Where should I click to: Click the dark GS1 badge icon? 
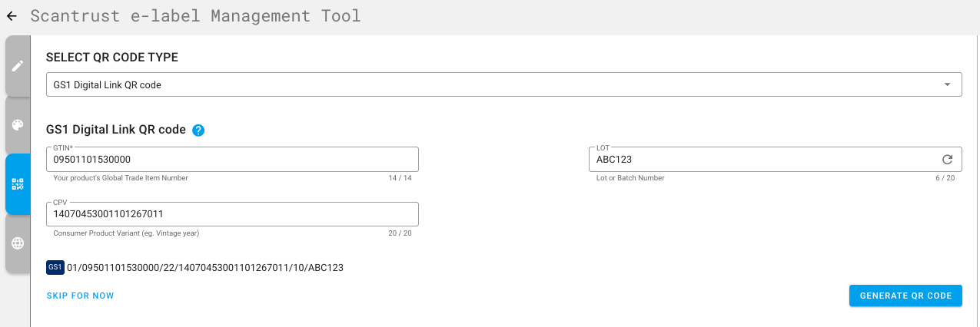click(55, 267)
